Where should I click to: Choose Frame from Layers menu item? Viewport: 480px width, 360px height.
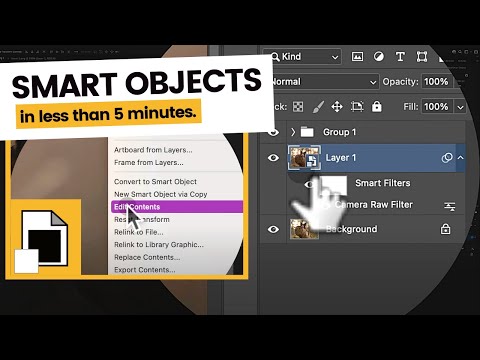149,163
